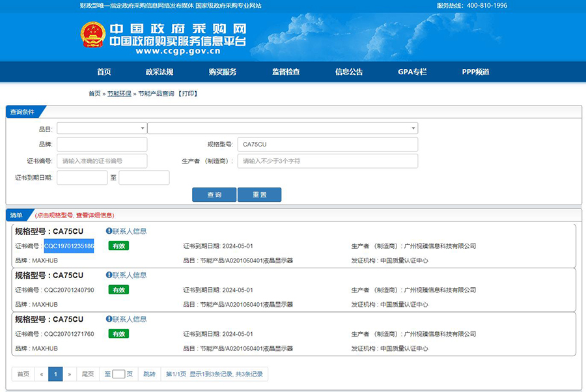Click the 规格型号 field containing CA75CU
The height and width of the screenshot is (392, 586).
coord(328,145)
